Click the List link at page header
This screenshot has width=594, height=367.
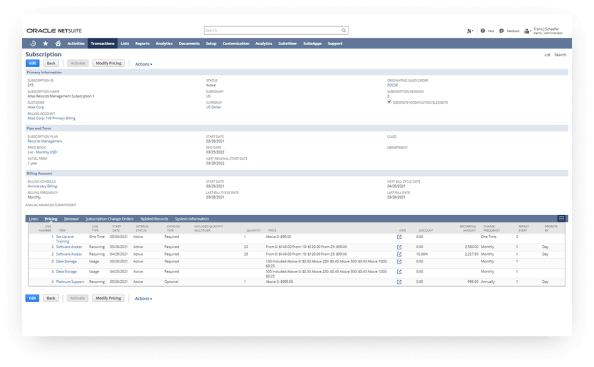[x=547, y=55]
